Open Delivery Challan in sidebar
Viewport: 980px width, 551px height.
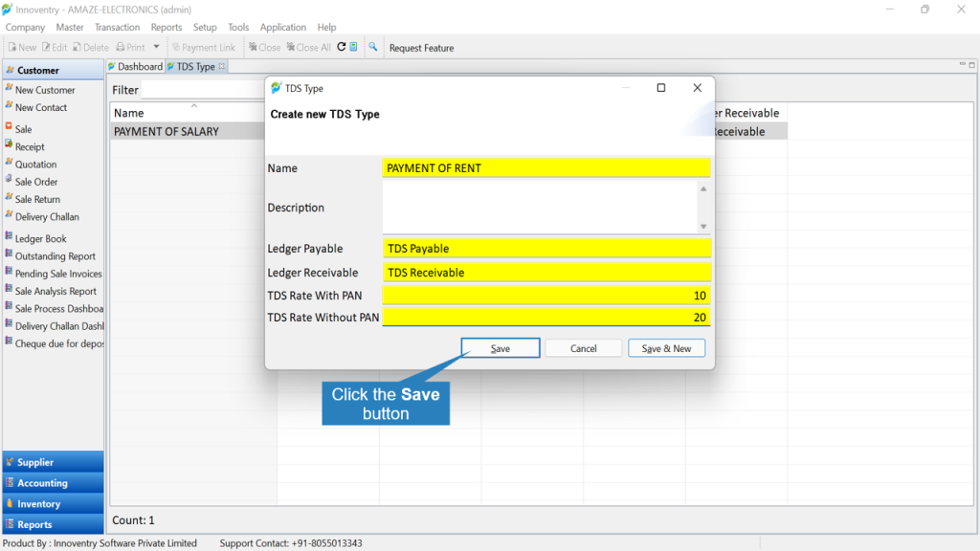pyautogui.click(x=47, y=217)
